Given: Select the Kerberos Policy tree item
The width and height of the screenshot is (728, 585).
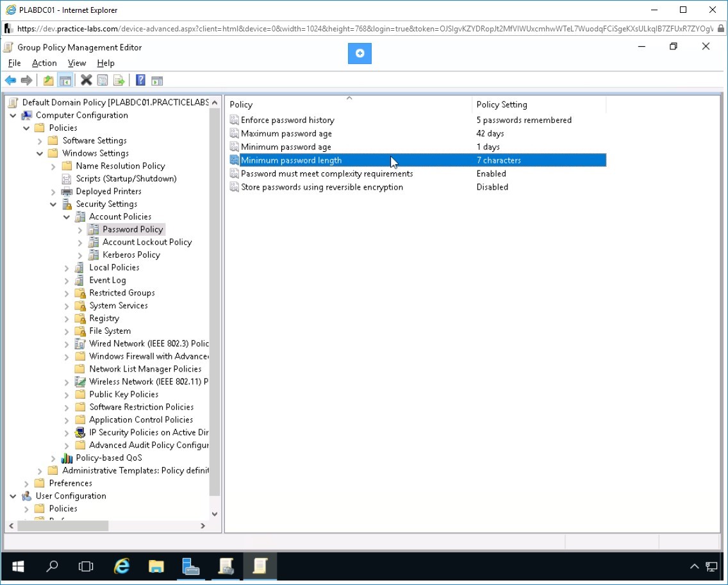Looking at the screenshot, I should (x=131, y=255).
